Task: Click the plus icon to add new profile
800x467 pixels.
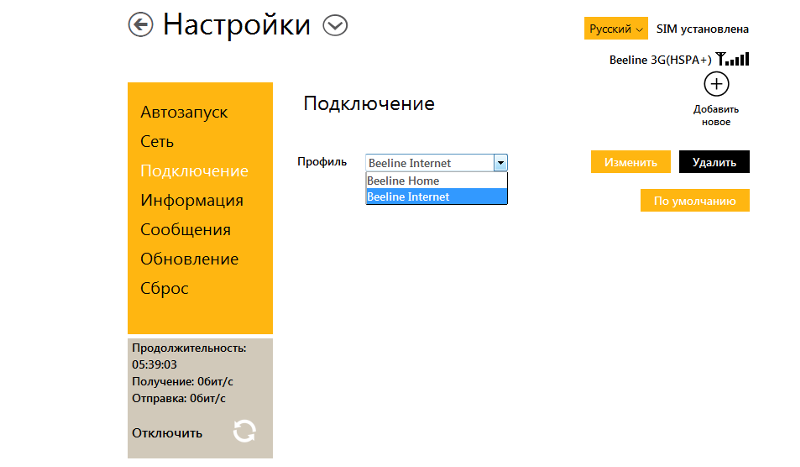Action: click(716, 84)
